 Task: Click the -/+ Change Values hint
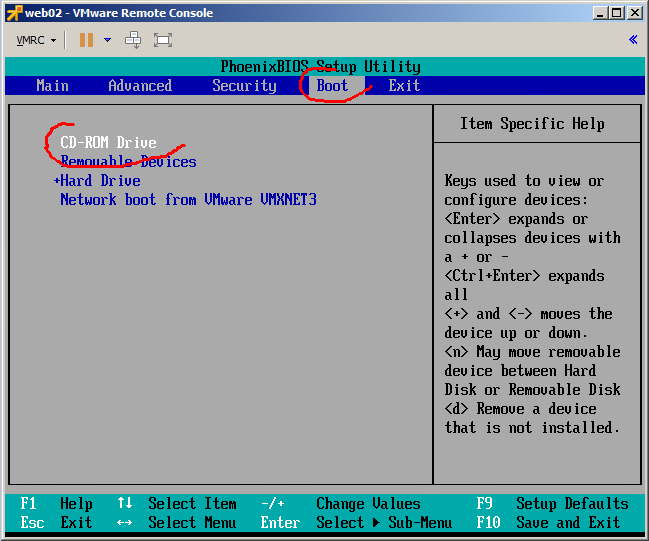pos(341,503)
